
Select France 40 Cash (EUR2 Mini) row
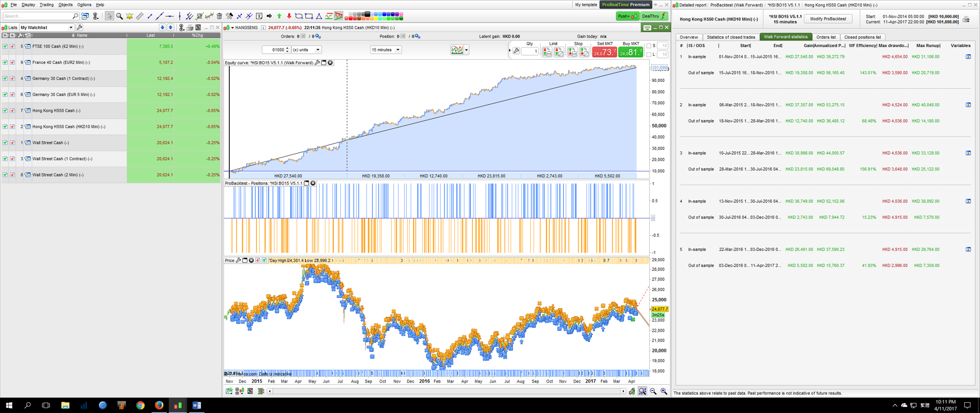tap(111, 62)
